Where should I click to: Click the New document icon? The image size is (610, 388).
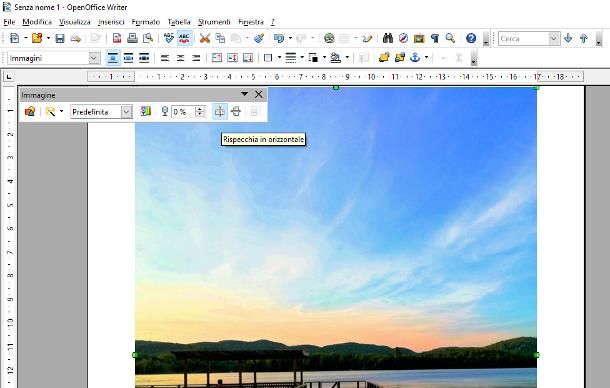15,38
